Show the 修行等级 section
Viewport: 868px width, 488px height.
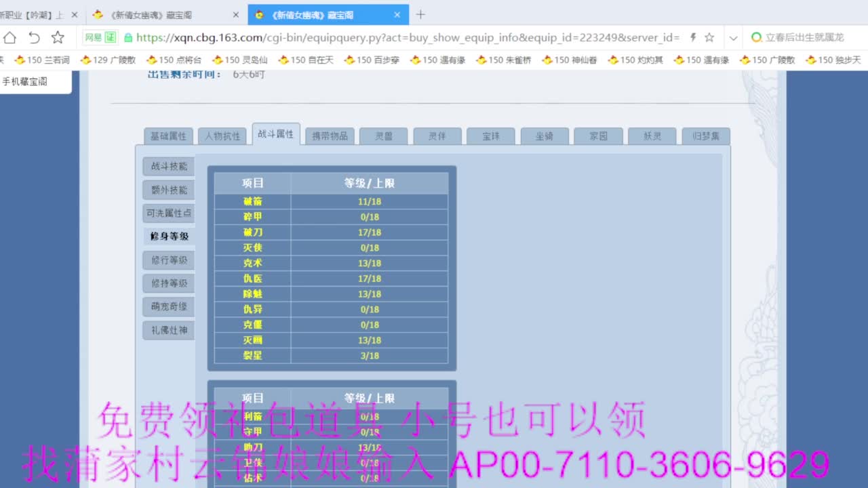[x=169, y=260]
